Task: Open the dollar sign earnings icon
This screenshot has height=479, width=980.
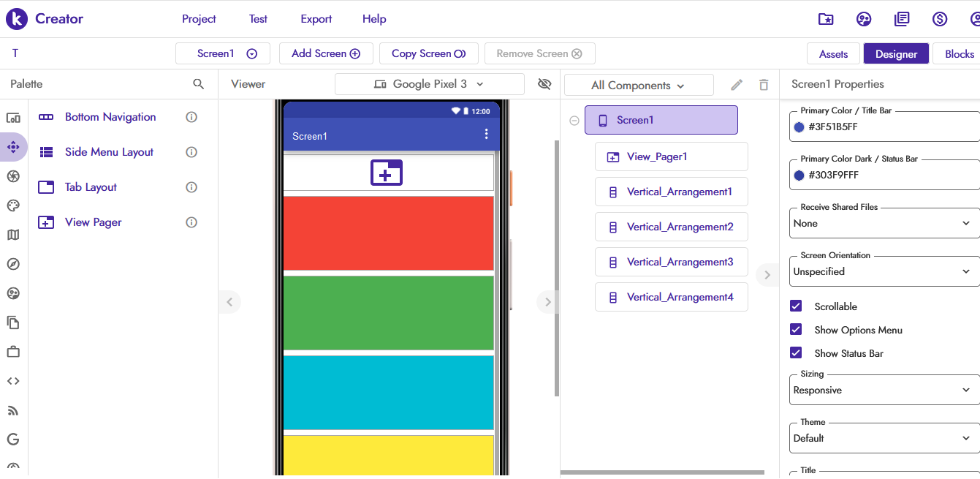Action: click(940, 19)
